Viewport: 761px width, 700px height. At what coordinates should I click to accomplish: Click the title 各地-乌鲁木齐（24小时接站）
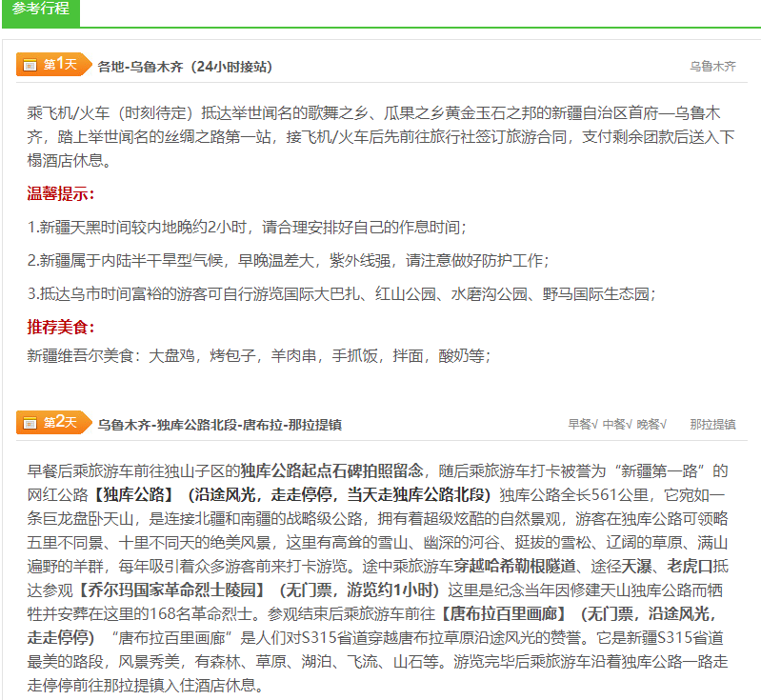pos(185,67)
